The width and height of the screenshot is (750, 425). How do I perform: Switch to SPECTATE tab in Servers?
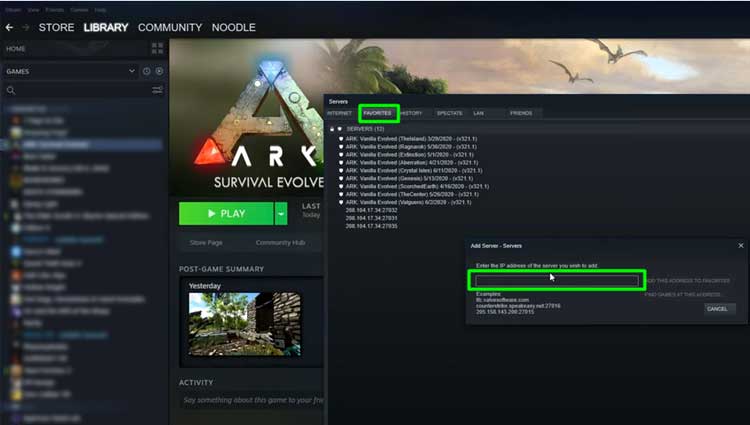pyautogui.click(x=450, y=113)
